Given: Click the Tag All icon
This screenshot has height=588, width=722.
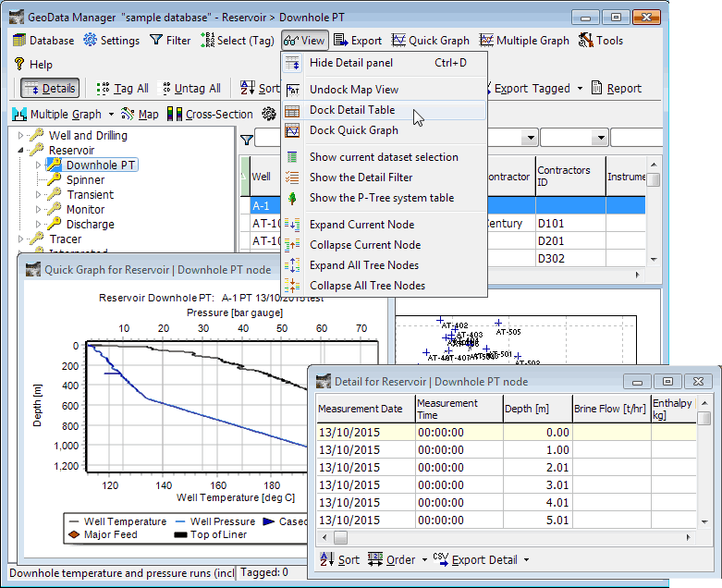Looking at the screenshot, I should 103,89.
